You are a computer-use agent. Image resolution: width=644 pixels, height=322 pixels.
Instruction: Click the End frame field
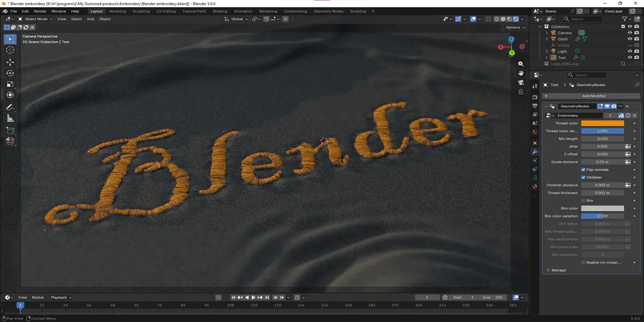pos(493,297)
